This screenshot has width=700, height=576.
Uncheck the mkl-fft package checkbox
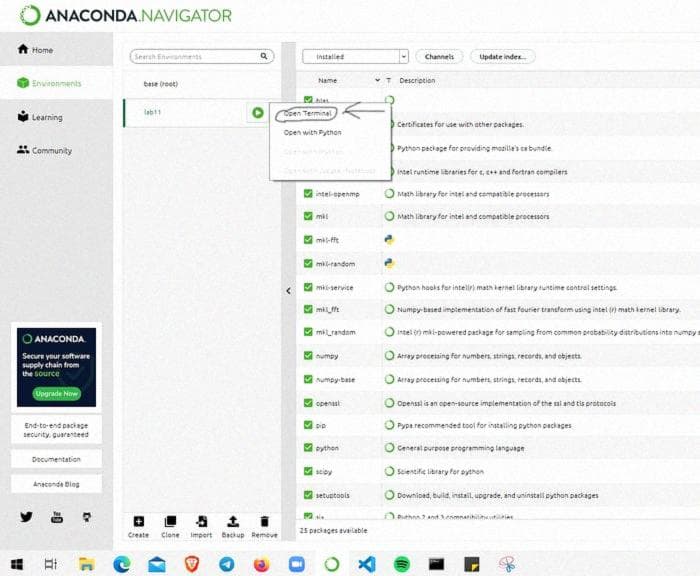(x=308, y=240)
